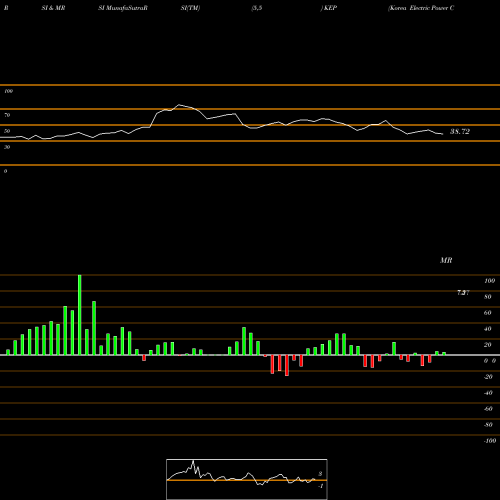Viewport: 500px width, 500px height.
Task: Click the peak of the RSI line
Action: click(x=179, y=105)
